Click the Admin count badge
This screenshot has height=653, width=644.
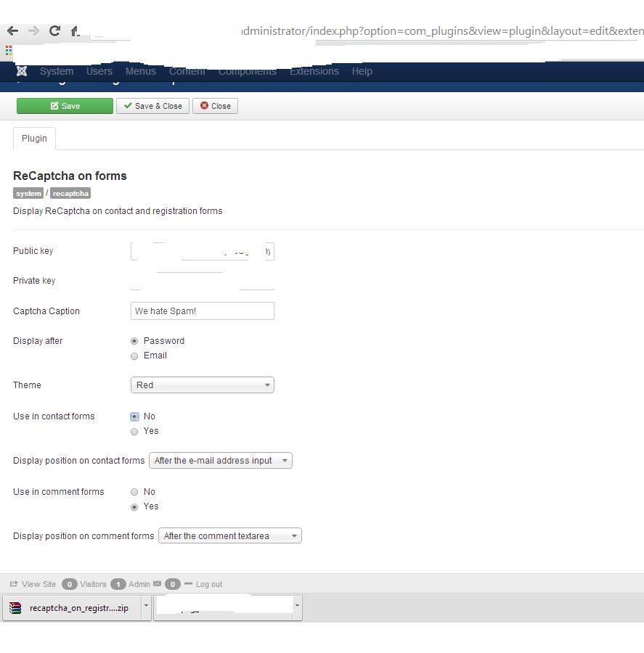(118, 584)
